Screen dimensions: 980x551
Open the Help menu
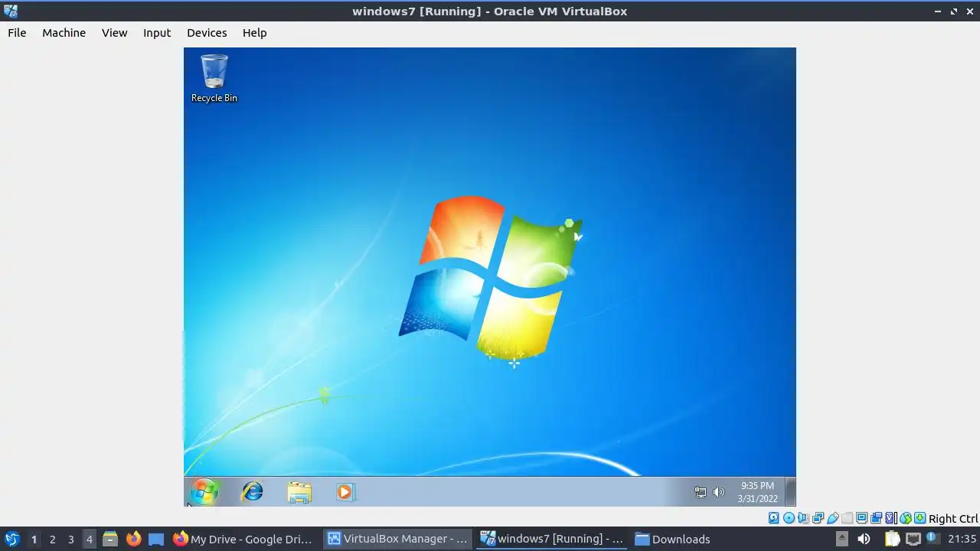point(254,32)
